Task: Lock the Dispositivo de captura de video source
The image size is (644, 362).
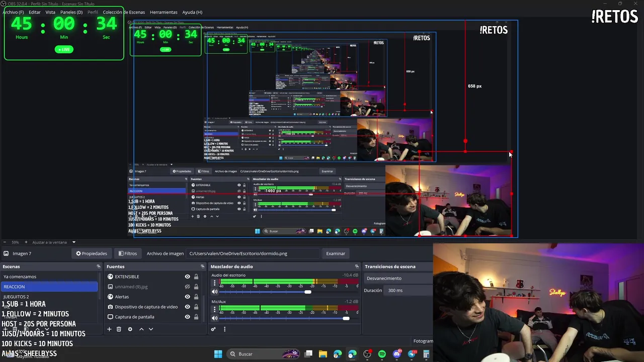Action: (196, 307)
